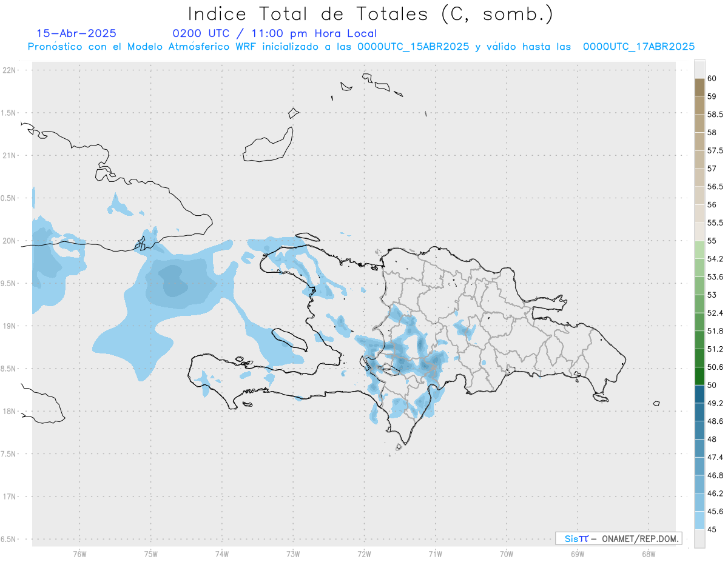Viewport: 728px width, 562px height.
Task: Click the "0000UTC_15ABR2025" initialization timestamp
Action: tap(413, 47)
